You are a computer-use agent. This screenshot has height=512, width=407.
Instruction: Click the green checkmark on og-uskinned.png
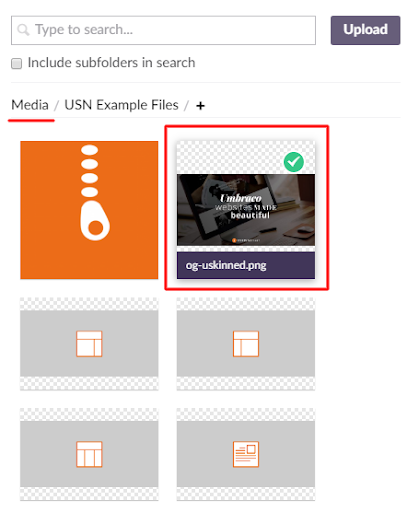294,162
